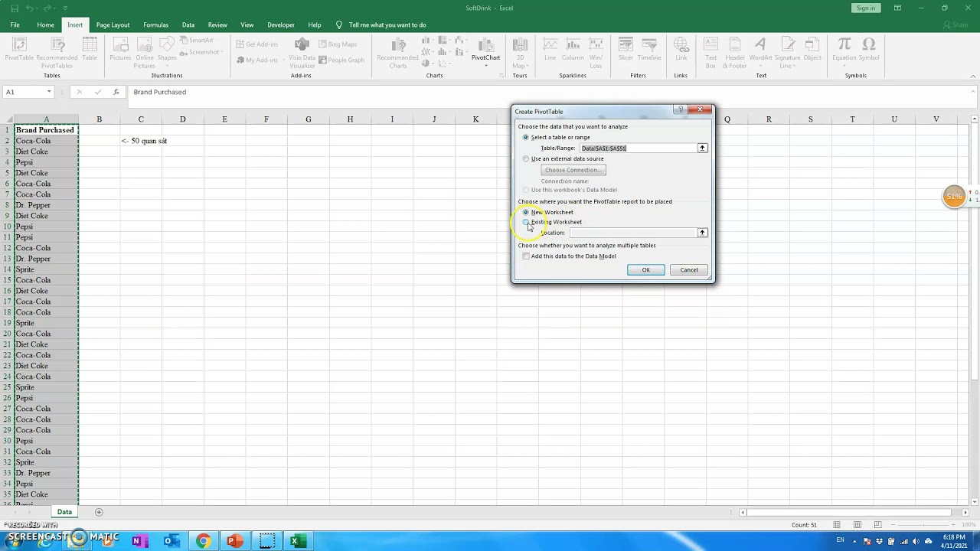Screen dimensions: 980x551
Task: Open PowerPoint from the taskbar
Action: (x=234, y=541)
